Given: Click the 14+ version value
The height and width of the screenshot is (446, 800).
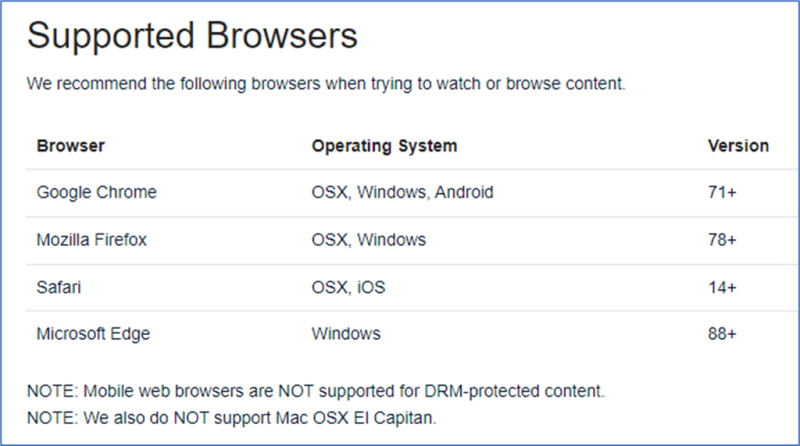Looking at the screenshot, I should click(722, 287).
